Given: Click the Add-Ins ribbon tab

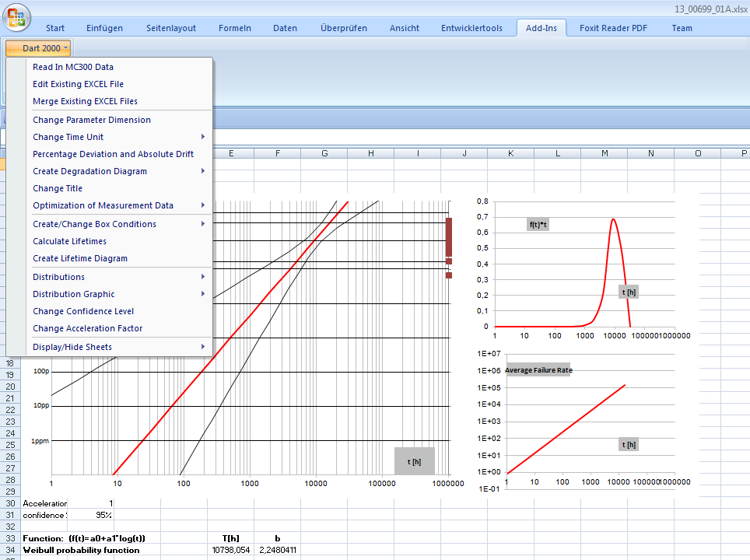Looking at the screenshot, I should (541, 28).
